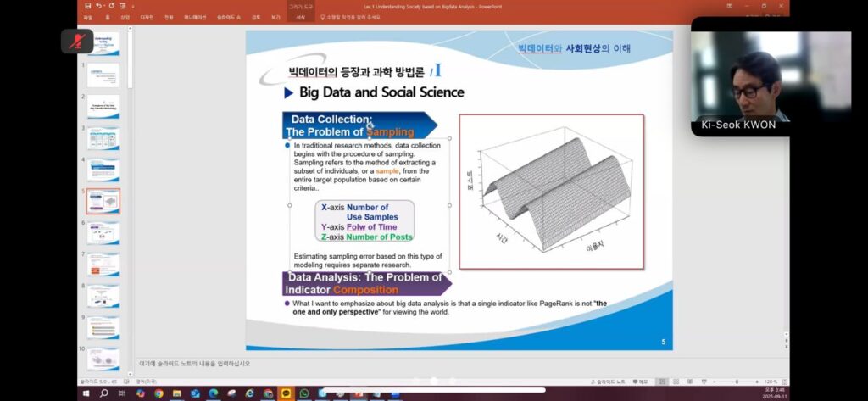Open the 검토 (Review) ribbon tab
This screenshot has width=868, height=401.
click(256, 17)
